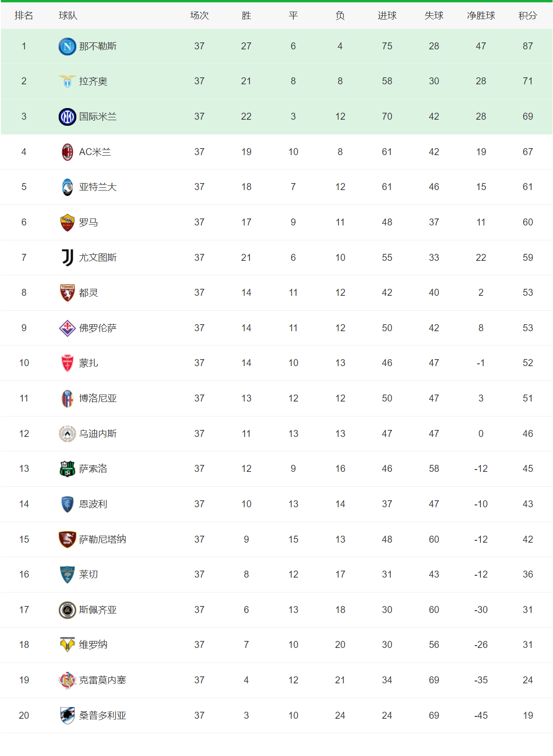The image size is (553, 756).
Task: Click the 积分 column header
Action: pos(527,15)
